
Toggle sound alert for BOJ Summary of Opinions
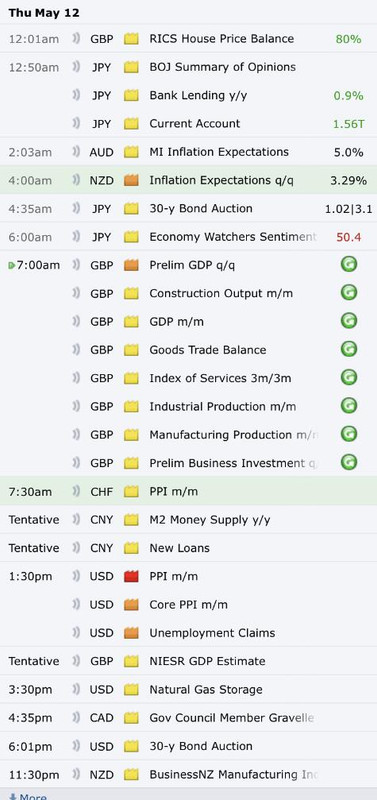point(77,67)
